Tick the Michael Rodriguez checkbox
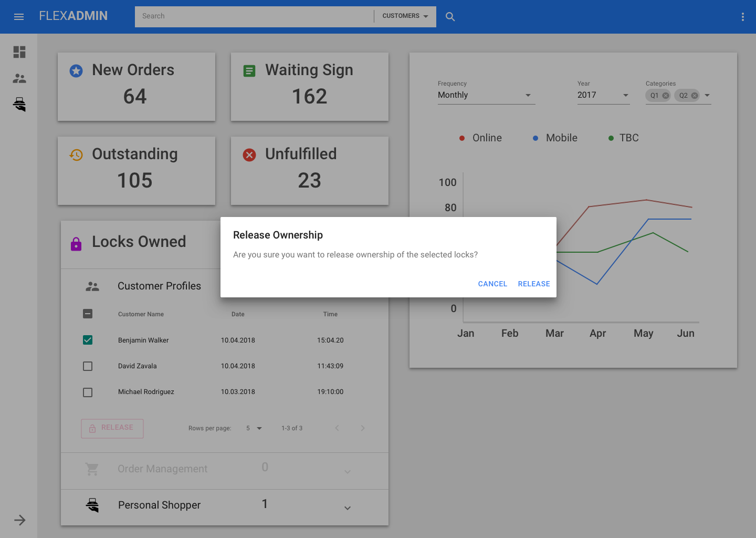The image size is (756, 538). [88, 392]
